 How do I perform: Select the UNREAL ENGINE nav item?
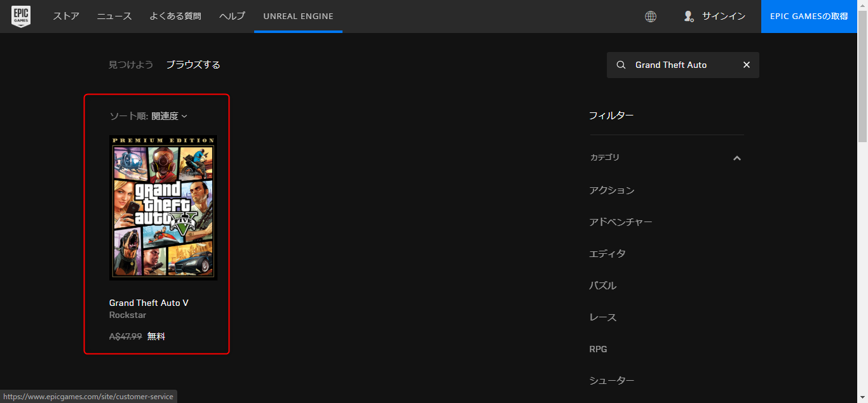pos(298,17)
